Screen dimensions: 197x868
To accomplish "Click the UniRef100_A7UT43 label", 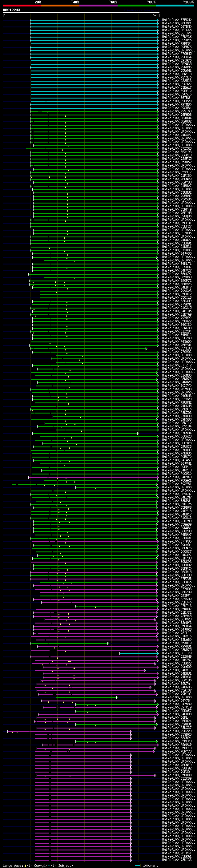I will pos(177,606).
